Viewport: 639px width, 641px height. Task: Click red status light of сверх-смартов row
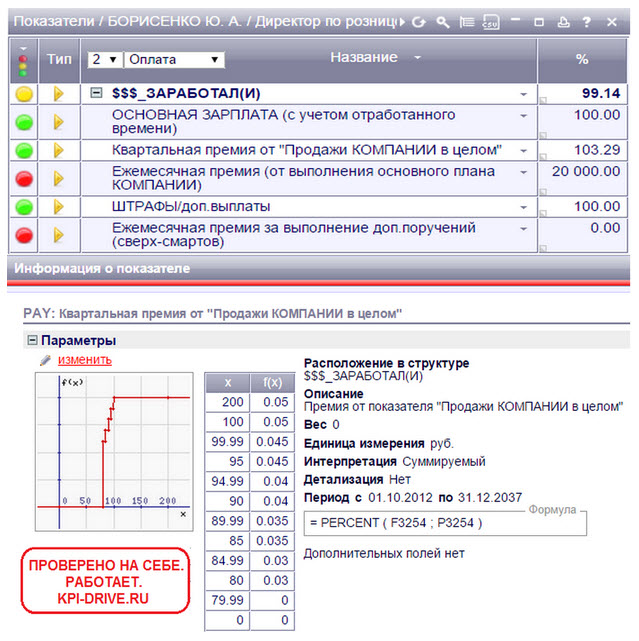pos(24,235)
